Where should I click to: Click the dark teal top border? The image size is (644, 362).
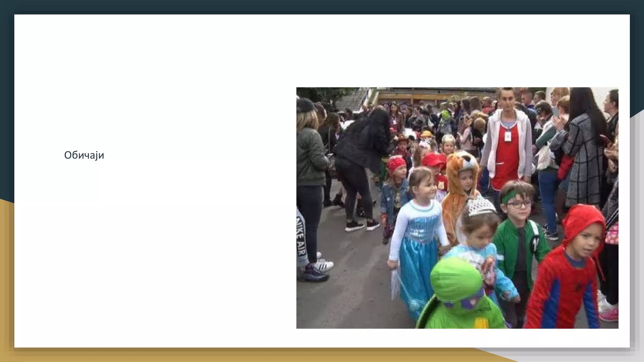(322, 6)
